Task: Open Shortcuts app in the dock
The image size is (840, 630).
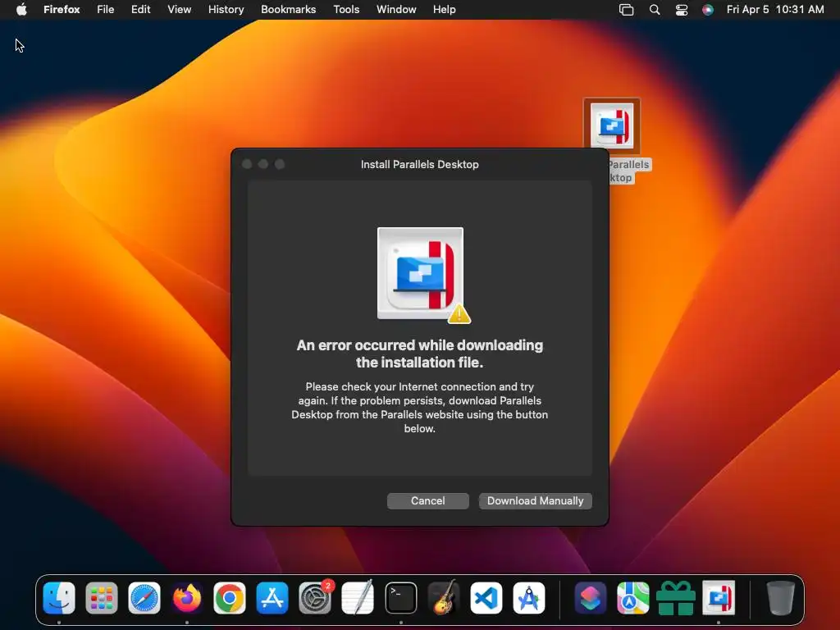Action: [x=591, y=598]
